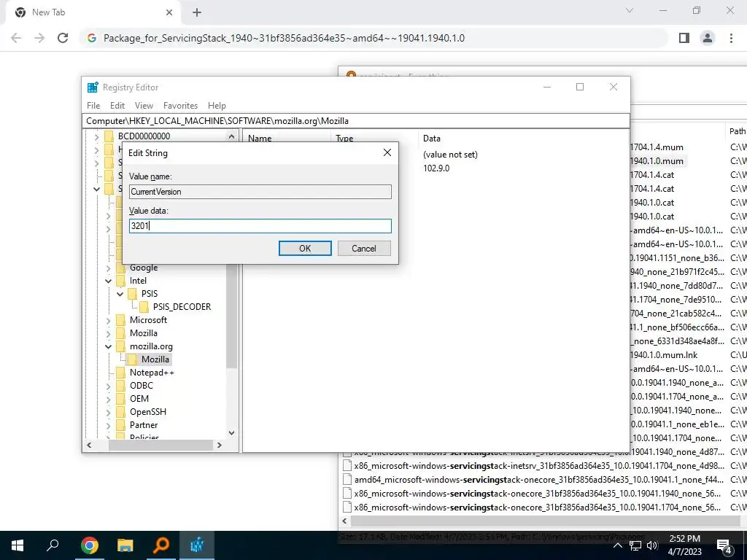Open the File menu in Registry Editor
The height and width of the screenshot is (560, 747).
pos(93,105)
